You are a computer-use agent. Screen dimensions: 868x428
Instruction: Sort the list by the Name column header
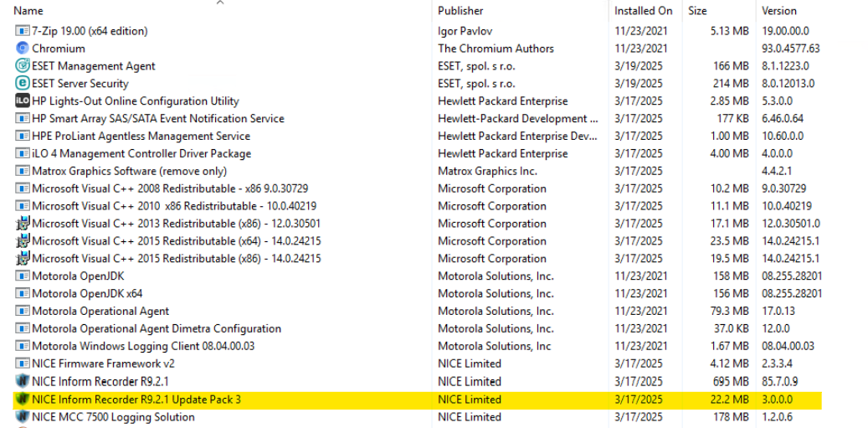[x=28, y=11]
